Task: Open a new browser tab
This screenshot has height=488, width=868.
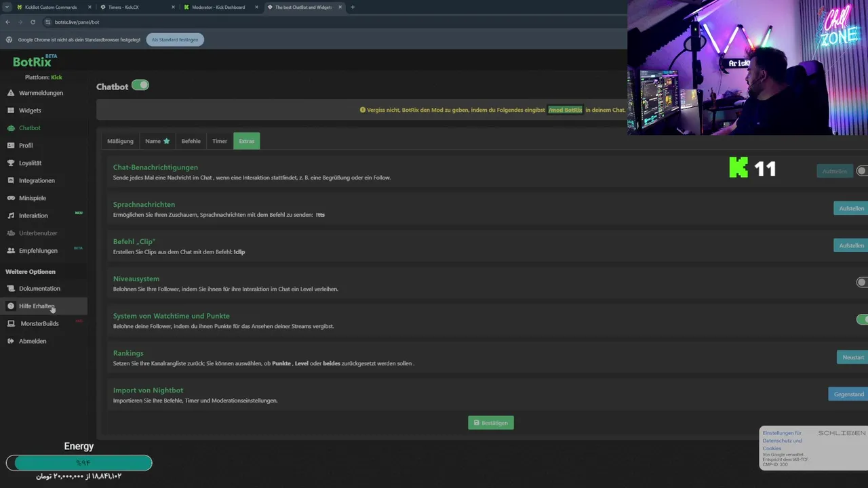Action: coord(353,7)
